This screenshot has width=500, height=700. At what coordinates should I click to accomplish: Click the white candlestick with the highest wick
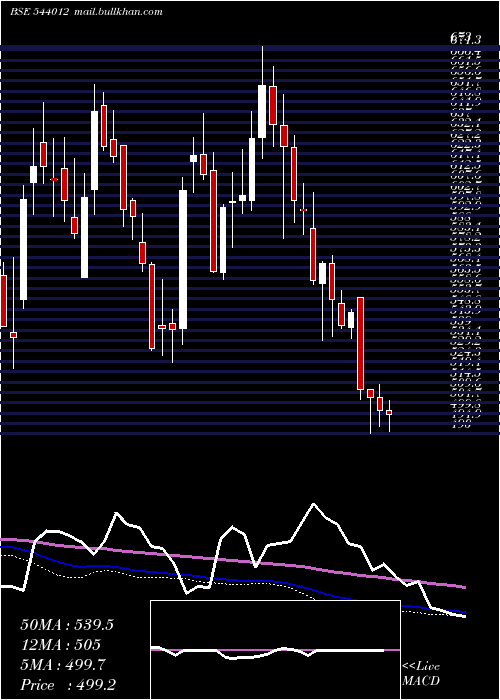262,111
